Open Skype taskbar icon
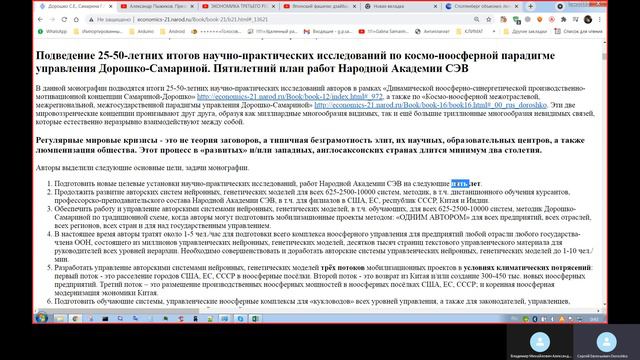 (240, 318)
